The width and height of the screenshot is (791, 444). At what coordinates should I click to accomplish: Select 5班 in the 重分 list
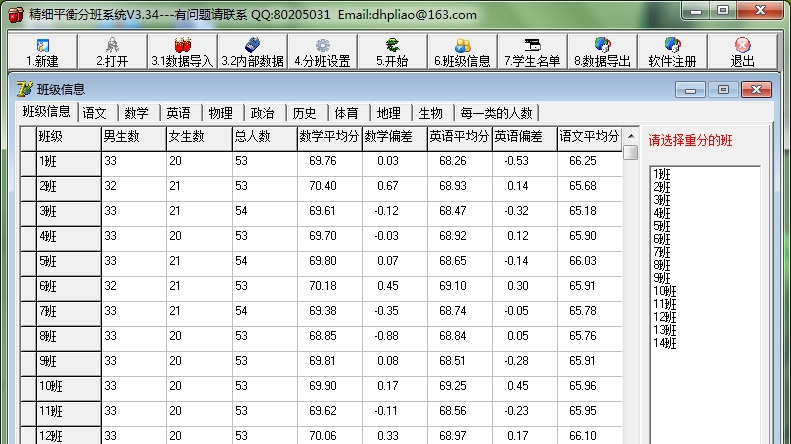coord(662,227)
